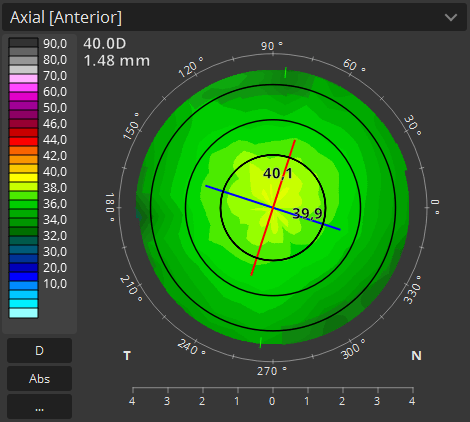Select the green 36,0 legend swatch
This screenshot has height=422, width=470.
click(x=23, y=204)
